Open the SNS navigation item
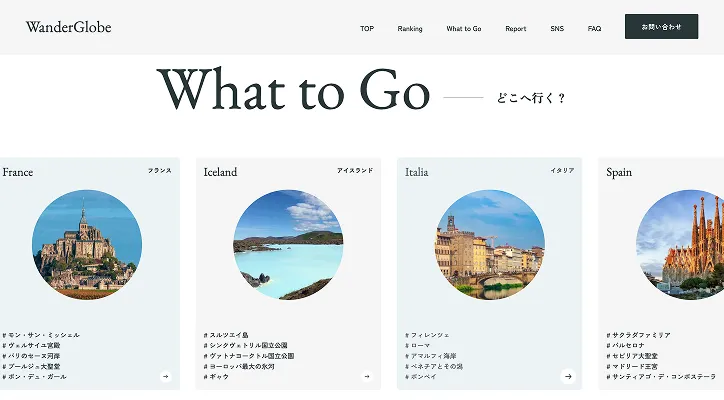Viewport: 724px width, 400px height. (557, 29)
